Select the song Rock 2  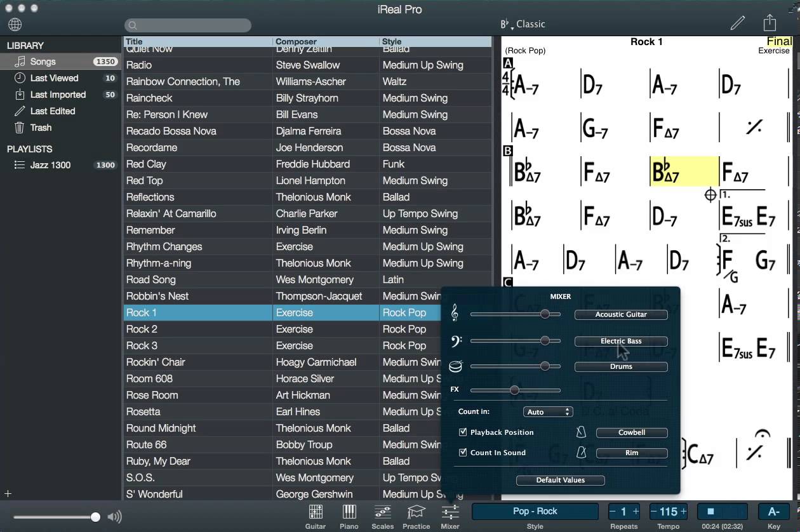tap(282, 329)
